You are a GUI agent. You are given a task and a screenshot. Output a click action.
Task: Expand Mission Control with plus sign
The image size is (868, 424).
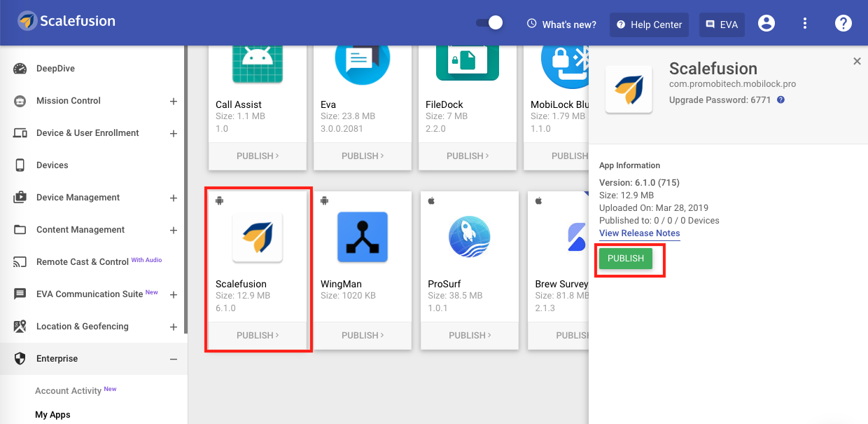pyautogui.click(x=174, y=101)
